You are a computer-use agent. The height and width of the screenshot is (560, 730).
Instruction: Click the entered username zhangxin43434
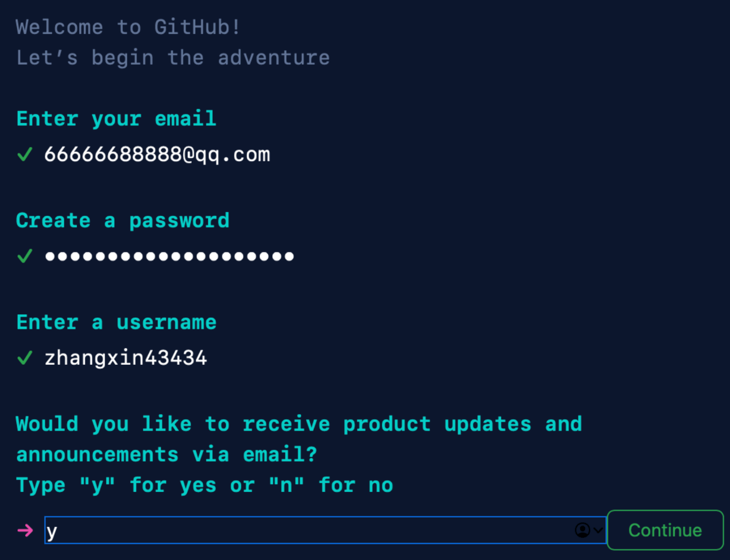[x=125, y=358]
